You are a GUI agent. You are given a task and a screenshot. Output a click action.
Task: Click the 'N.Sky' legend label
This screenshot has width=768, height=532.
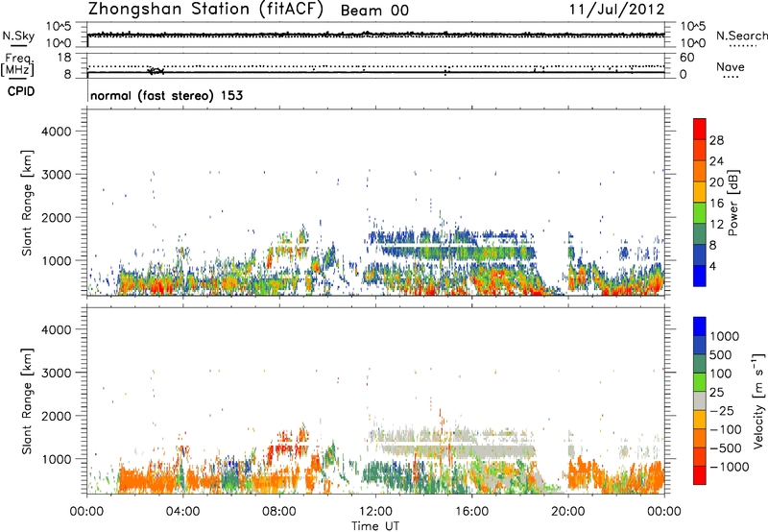[18, 36]
